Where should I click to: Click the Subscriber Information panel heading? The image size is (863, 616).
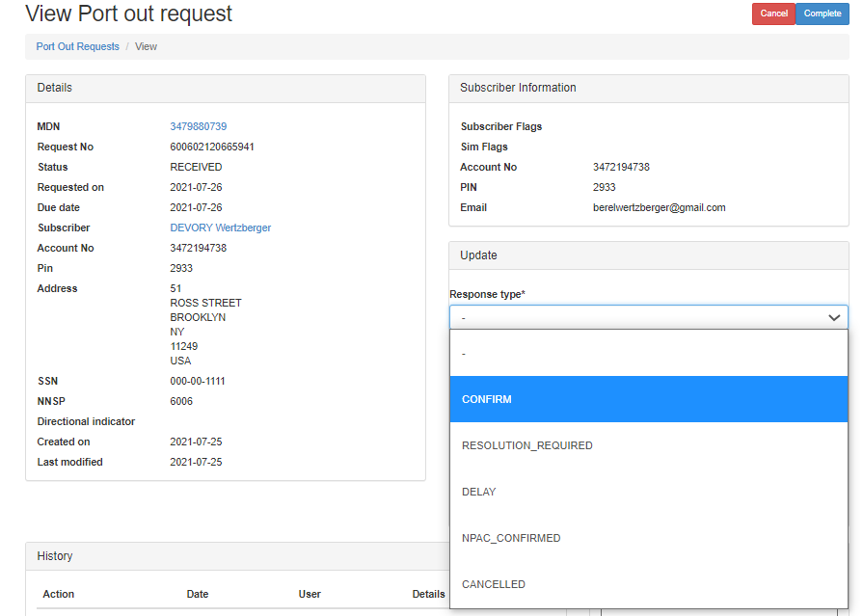(x=518, y=88)
